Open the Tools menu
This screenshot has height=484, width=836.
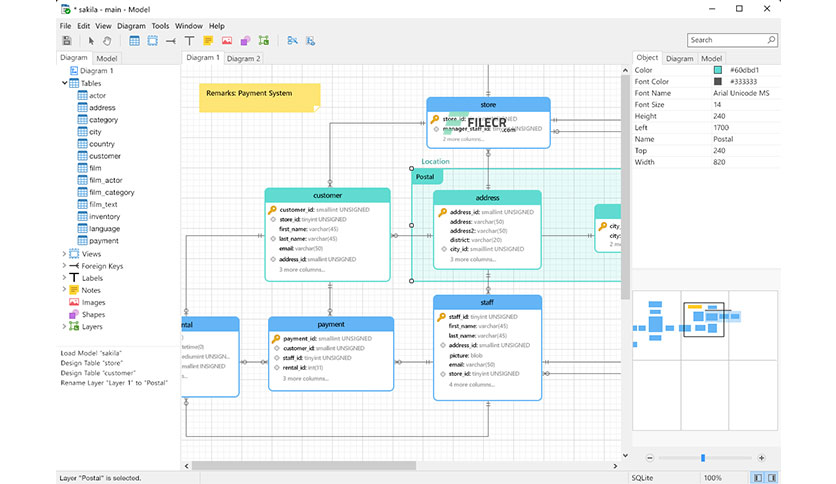point(160,26)
